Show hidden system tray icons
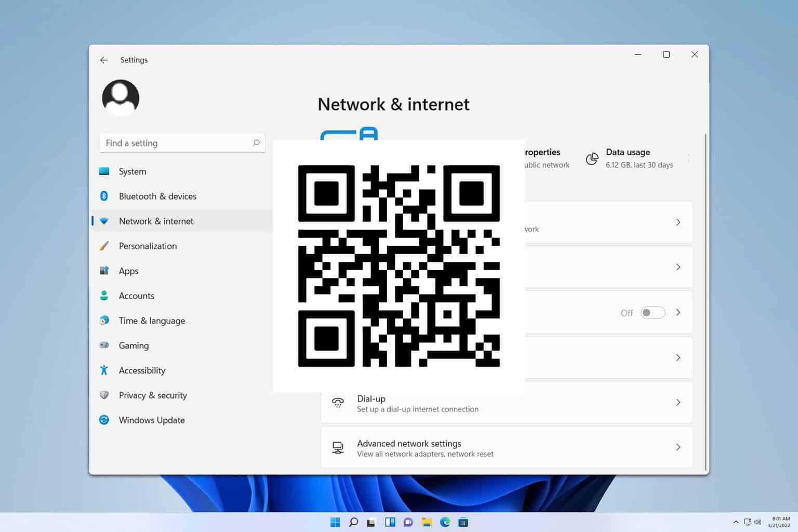The width and height of the screenshot is (798, 532). [736, 522]
